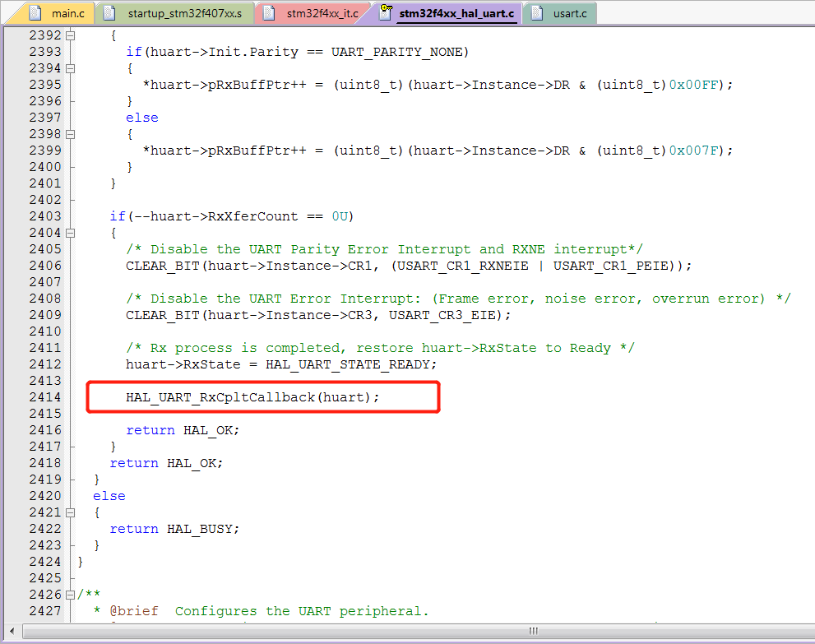Click the else keyword on line 2397
The image size is (815, 644).
(142, 118)
